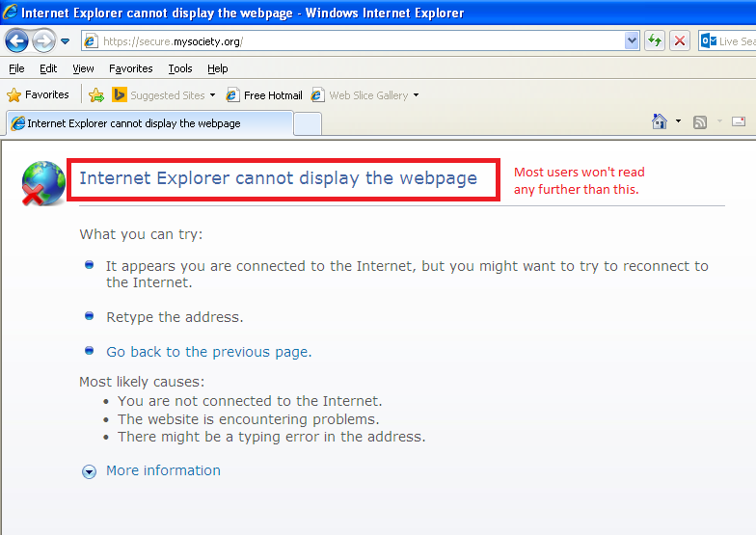The image size is (756, 535).
Task: Expand the Suggested Sites dropdown arrow
Action: 212,94
